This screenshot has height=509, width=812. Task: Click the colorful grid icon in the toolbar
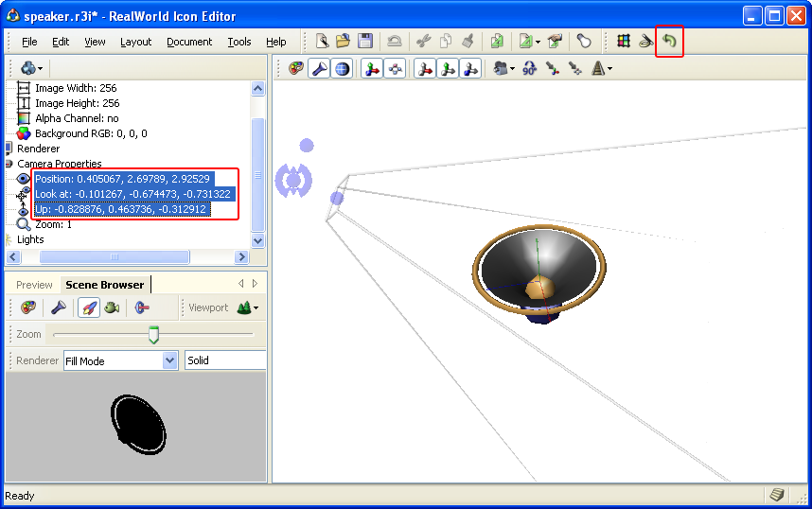click(624, 41)
